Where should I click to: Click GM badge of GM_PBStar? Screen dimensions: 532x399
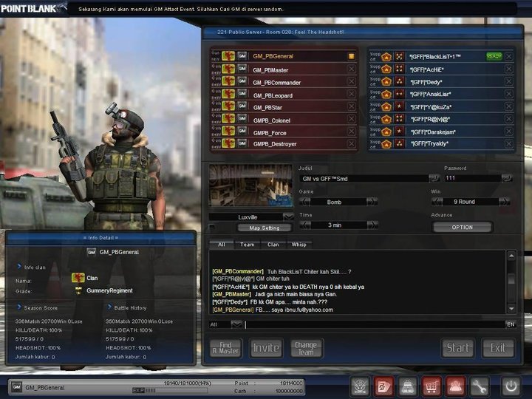click(242, 106)
